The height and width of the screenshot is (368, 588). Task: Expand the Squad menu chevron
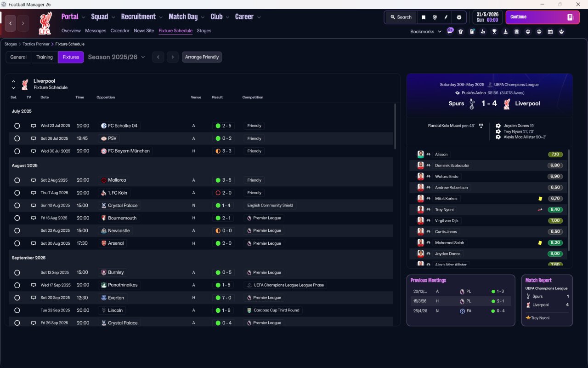tap(113, 17)
